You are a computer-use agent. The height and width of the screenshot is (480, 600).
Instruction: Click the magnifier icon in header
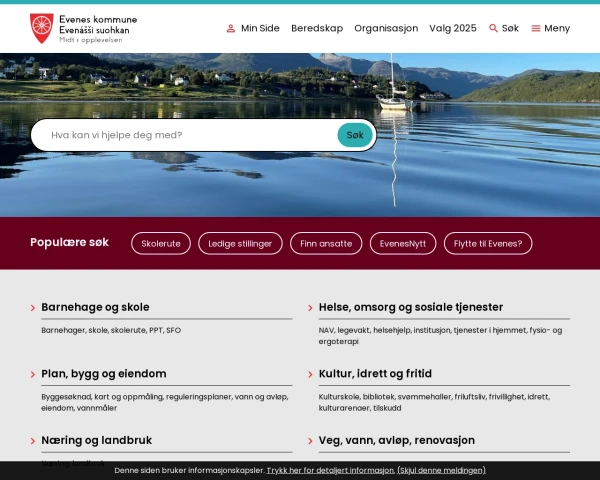[493, 28]
